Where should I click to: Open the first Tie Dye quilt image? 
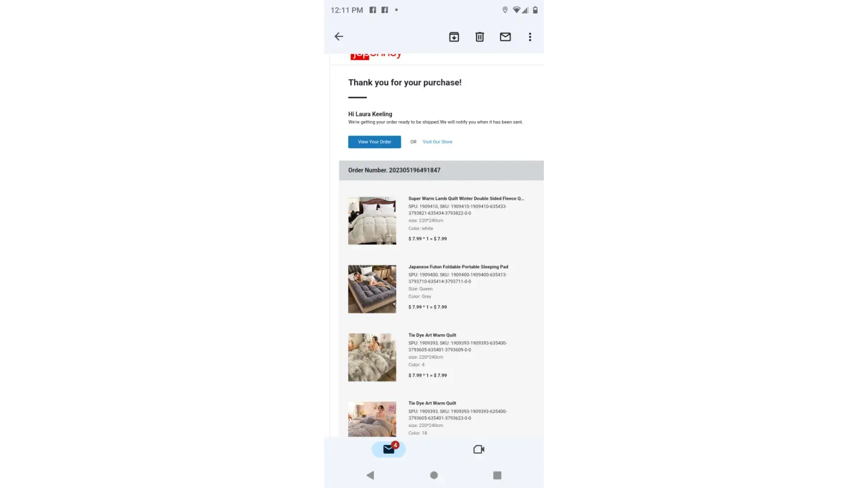[x=372, y=357]
